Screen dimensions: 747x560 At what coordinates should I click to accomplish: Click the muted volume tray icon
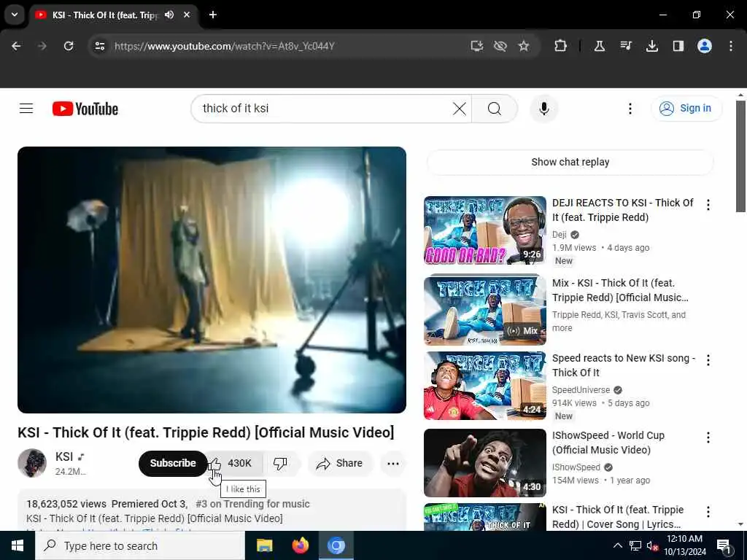point(652,546)
